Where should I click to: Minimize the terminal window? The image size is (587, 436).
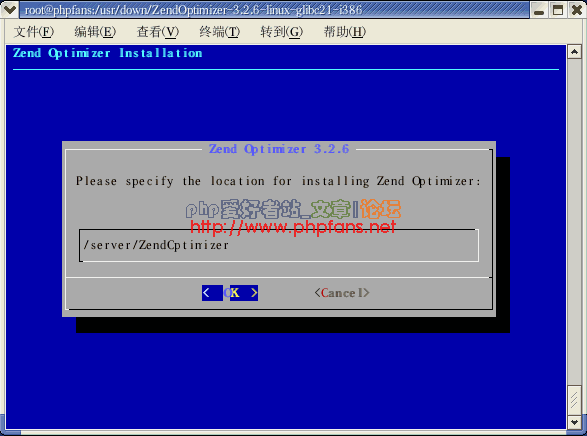coord(539,10)
